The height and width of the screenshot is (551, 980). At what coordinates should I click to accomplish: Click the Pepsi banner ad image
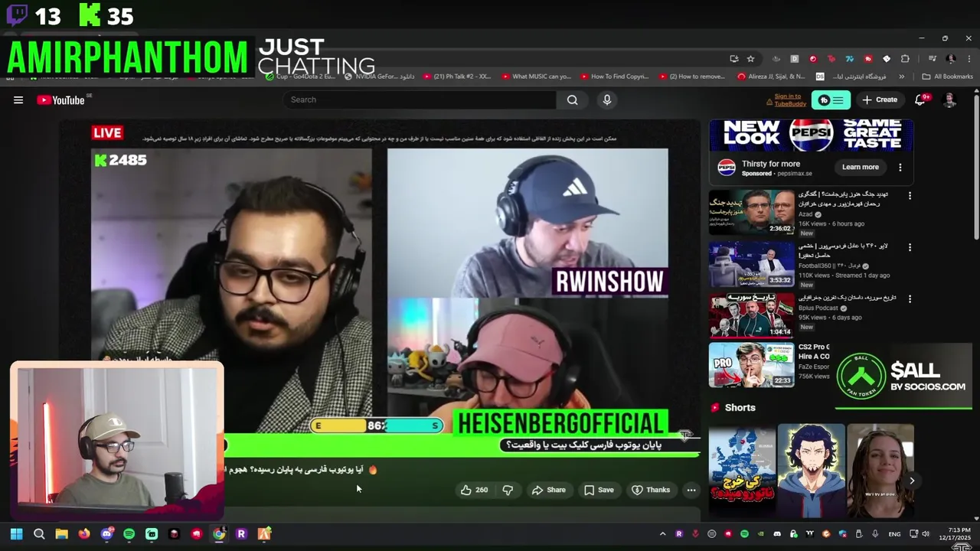click(811, 135)
